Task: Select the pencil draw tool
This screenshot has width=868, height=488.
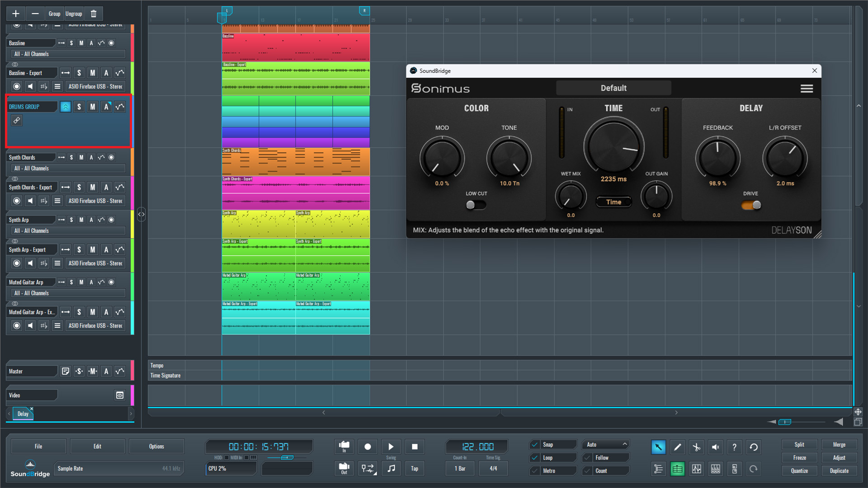Action: coord(677,447)
